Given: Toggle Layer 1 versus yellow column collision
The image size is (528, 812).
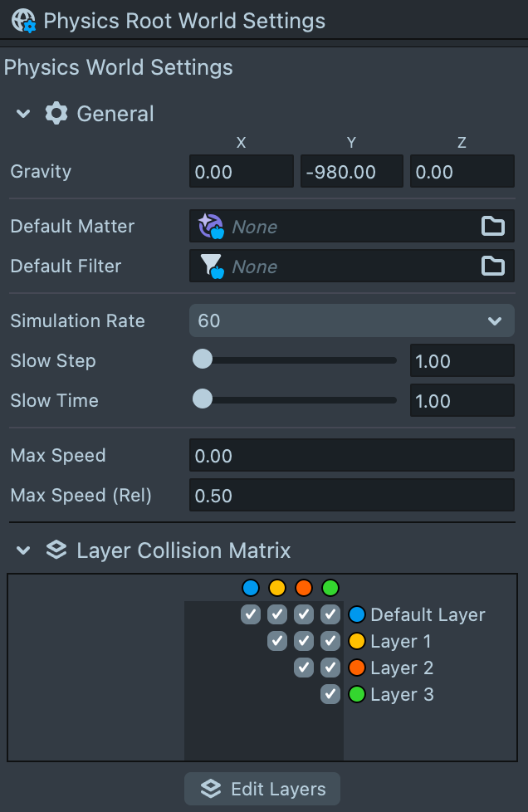Looking at the screenshot, I should 277,641.
